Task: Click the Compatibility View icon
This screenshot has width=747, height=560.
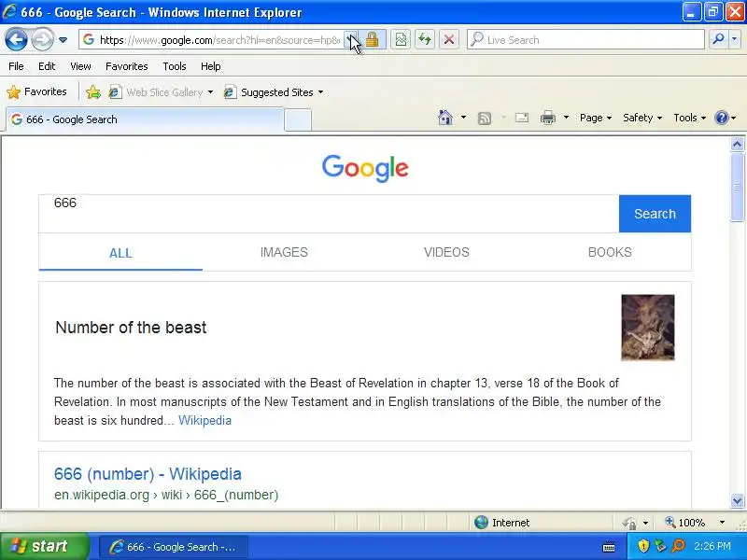Action: (x=401, y=39)
